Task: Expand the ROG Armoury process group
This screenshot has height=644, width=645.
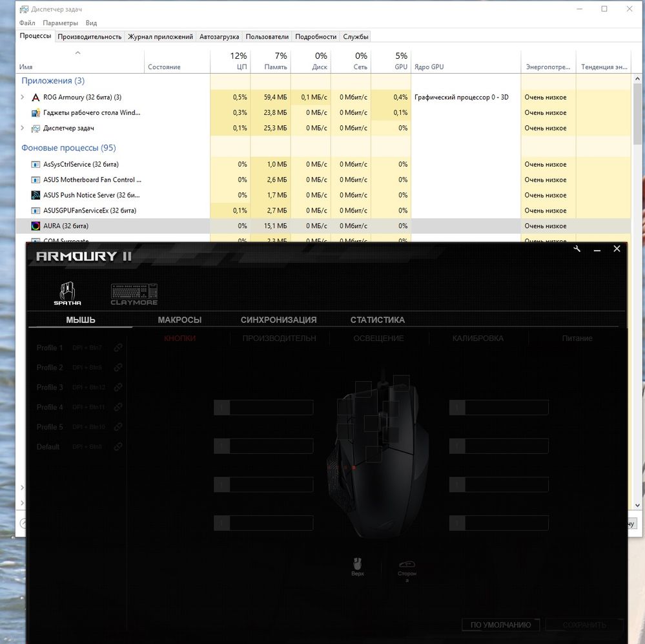Action: pyautogui.click(x=23, y=97)
